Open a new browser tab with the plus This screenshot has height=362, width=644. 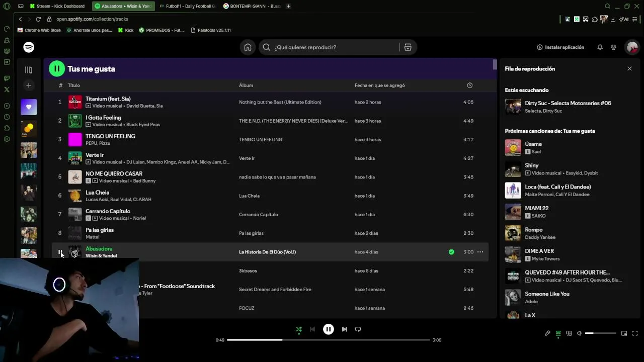[288, 6]
